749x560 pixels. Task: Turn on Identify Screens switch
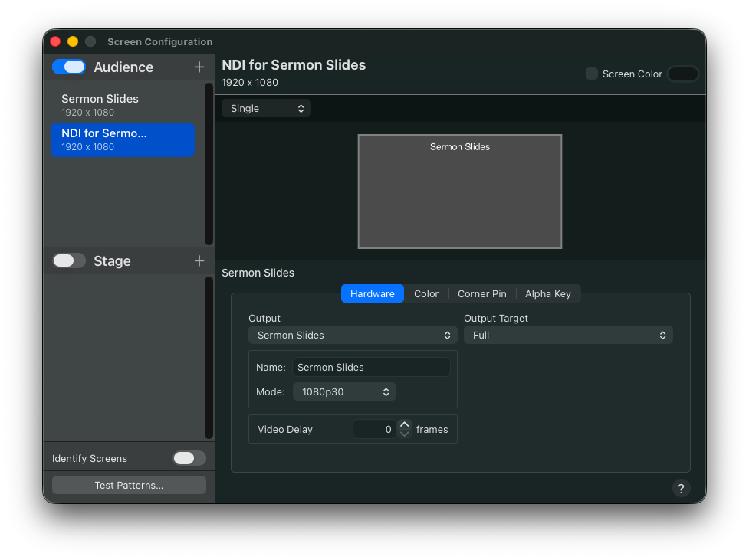pos(189,458)
